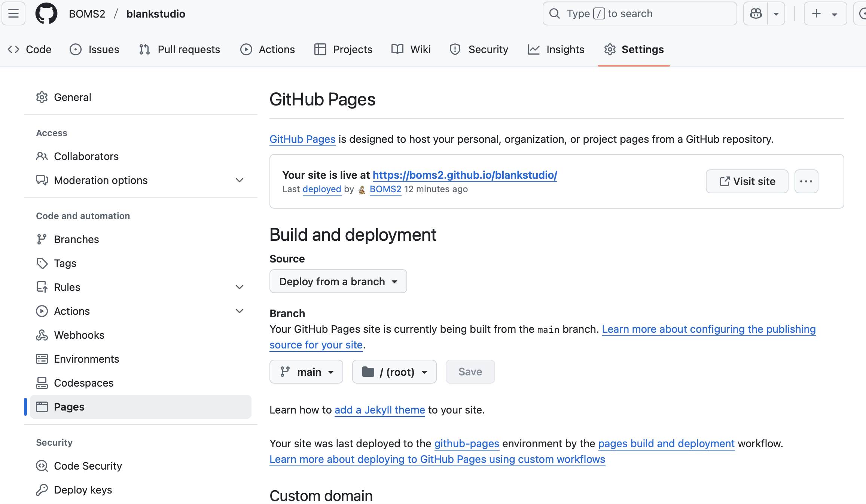Open the github-pages environment link

tap(467, 443)
